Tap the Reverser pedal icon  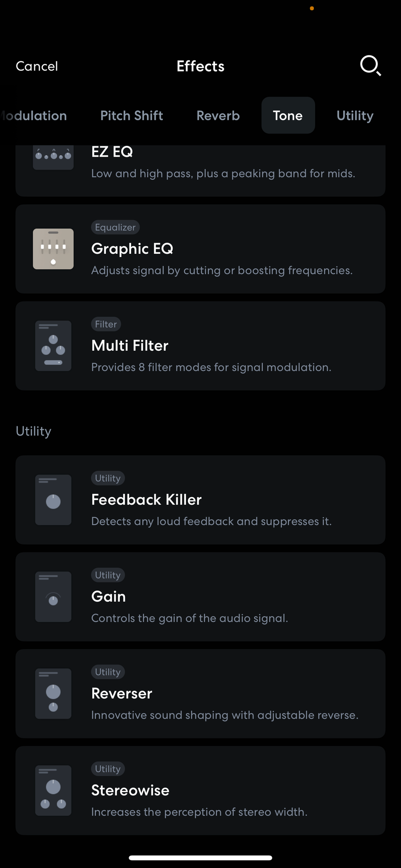click(53, 694)
